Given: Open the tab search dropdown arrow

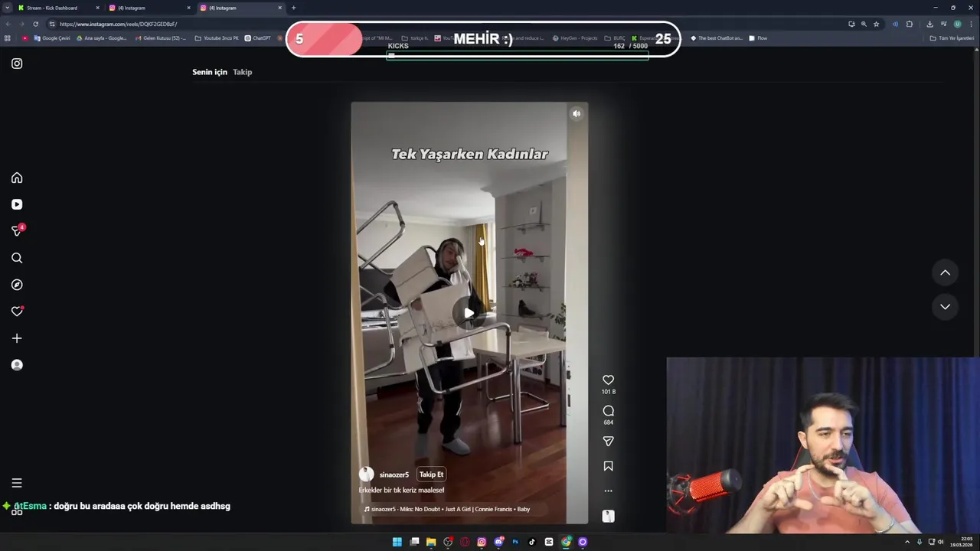Looking at the screenshot, I should click(7, 8).
